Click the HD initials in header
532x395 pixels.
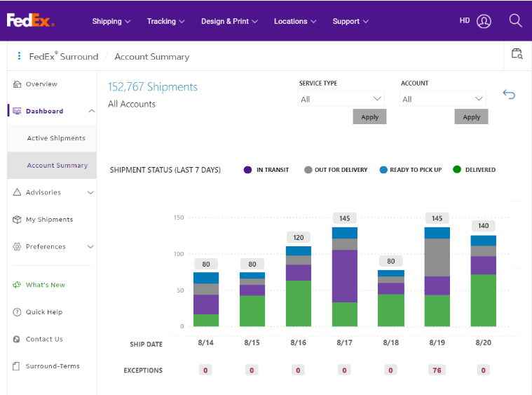[465, 20]
